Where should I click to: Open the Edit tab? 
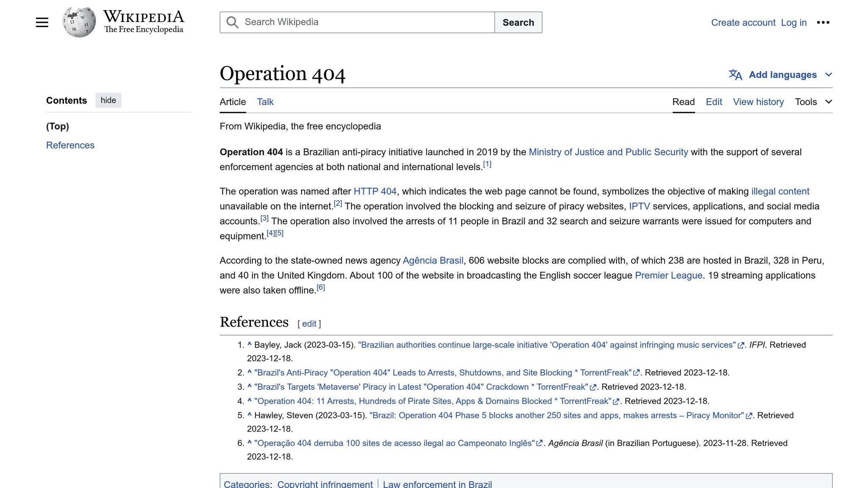(714, 102)
